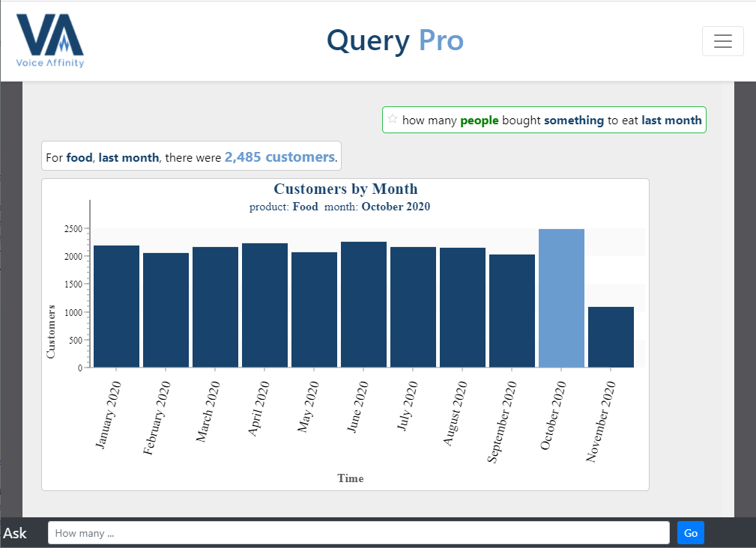The image size is (756, 548).
Task: Click the Go button
Action: coord(690,532)
